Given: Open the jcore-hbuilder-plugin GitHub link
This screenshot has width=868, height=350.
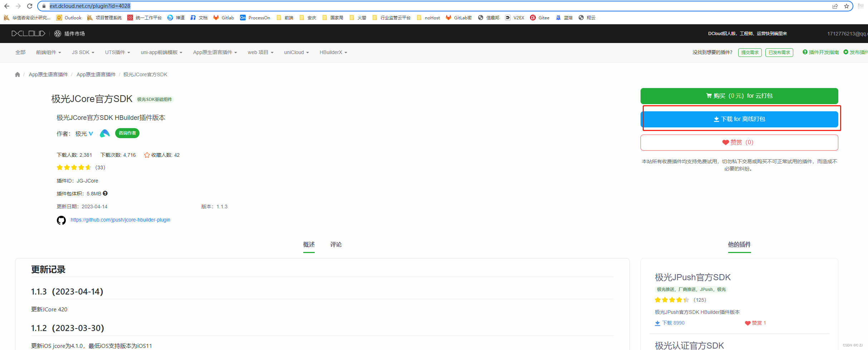Looking at the screenshot, I should click(x=120, y=220).
